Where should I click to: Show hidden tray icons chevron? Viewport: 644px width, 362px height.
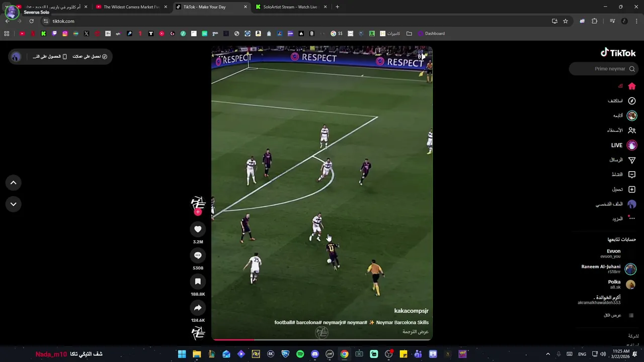[548, 354]
